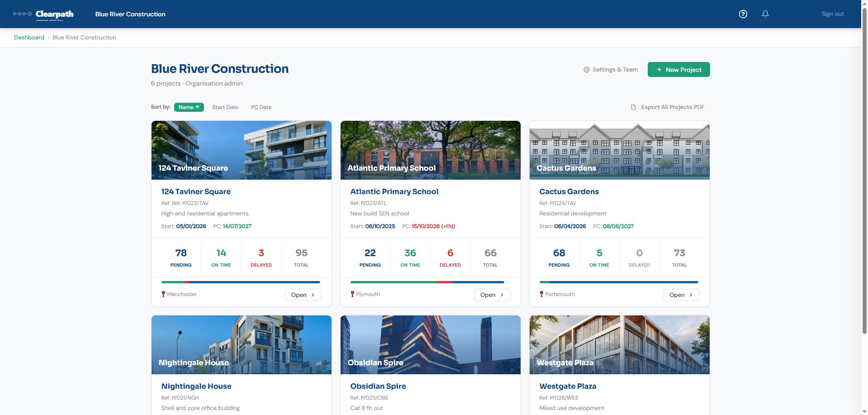The image size is (868, 415).
Task: Click the Cactus Gardens progress bar
Action: coord(619,282)
